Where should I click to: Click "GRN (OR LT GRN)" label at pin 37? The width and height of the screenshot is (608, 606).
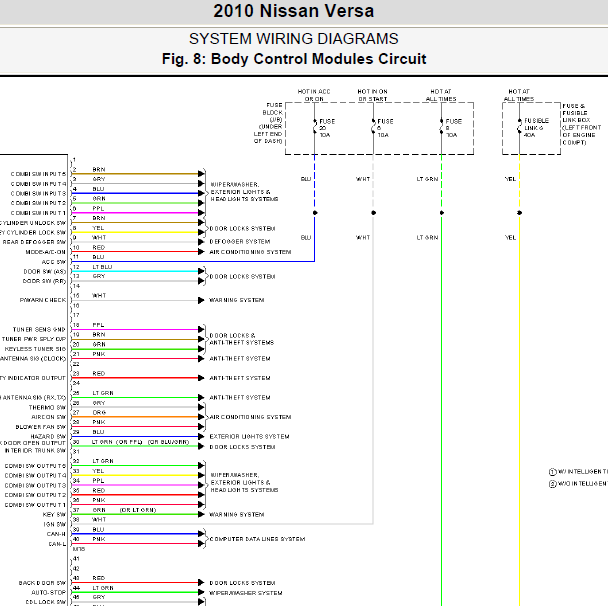click(x=124, y=510)
